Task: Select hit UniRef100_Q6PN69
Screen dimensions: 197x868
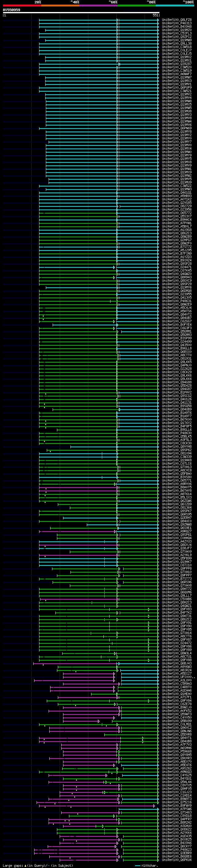Action: (177, 128)
